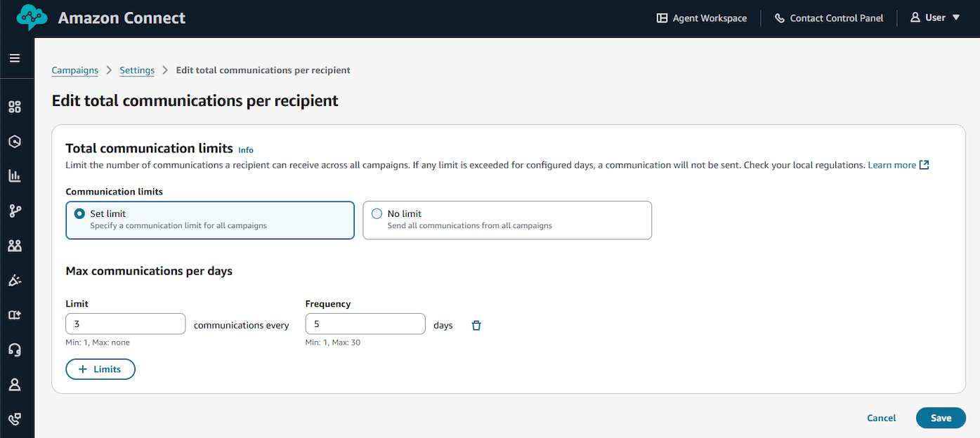Screen dimensions: 980x438
Task: Open the dashboard grid icon in sidebar
Action: [15, 107]
